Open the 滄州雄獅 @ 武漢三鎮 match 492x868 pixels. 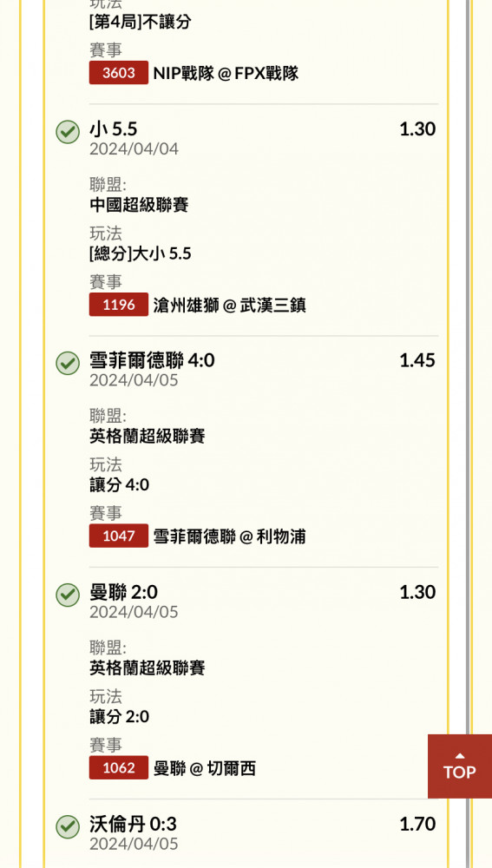tap(230, 305)
